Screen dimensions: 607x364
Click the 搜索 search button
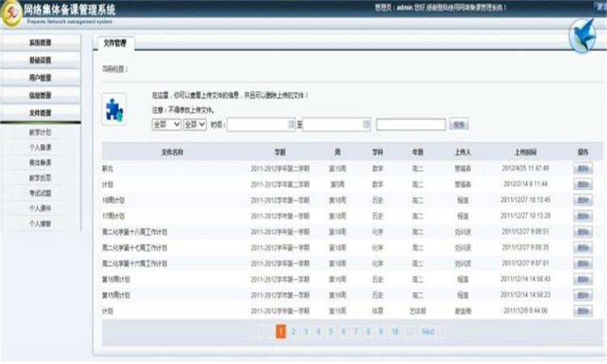459,125
